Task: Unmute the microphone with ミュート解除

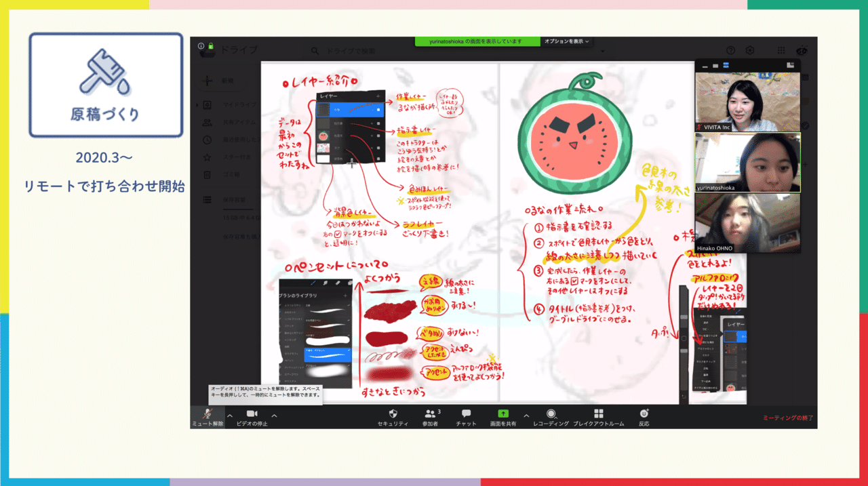Action: tap(207, 417)
